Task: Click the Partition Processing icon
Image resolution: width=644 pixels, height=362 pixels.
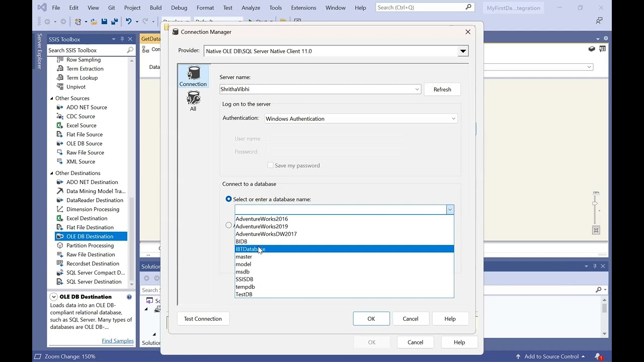Action: (x=60, y=246)
